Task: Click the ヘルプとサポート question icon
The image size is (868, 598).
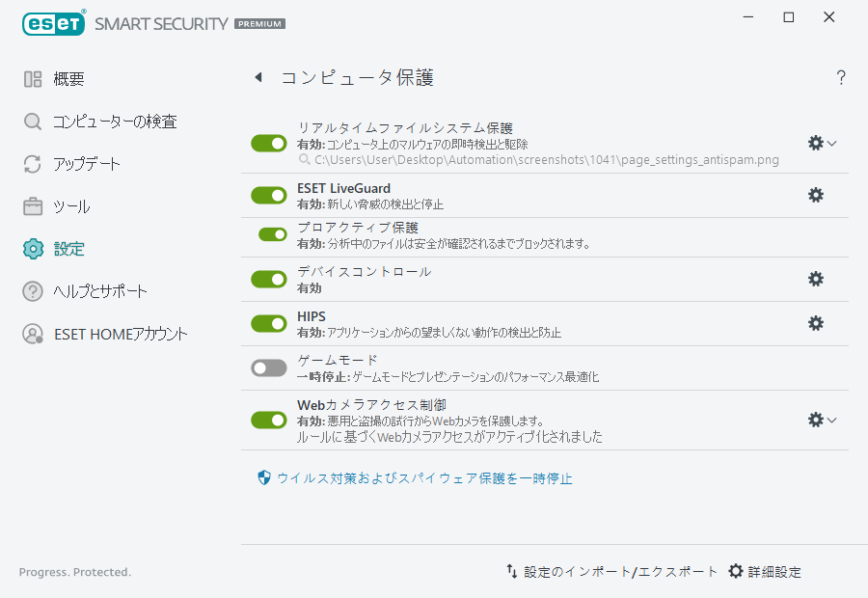Action: click(x=30, y=291)
